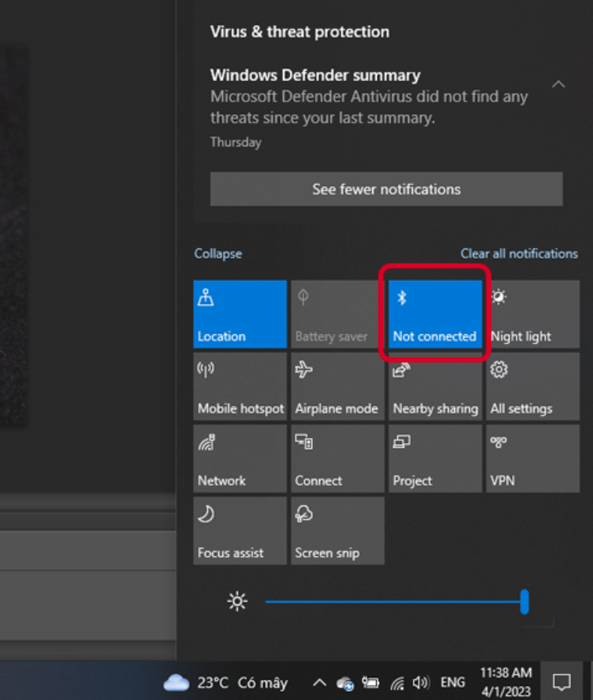Click the Action Center notification icon
The image size is (593, 700).
coord(561,682)
